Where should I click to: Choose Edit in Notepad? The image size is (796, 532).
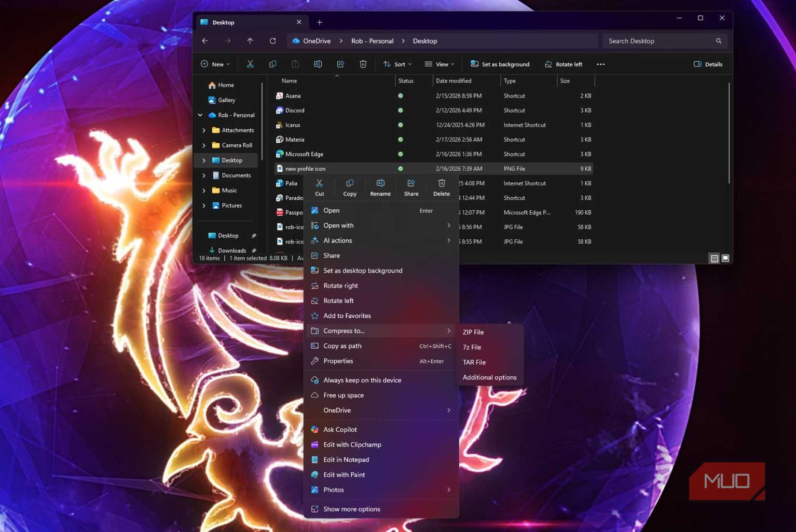[381, 460]
